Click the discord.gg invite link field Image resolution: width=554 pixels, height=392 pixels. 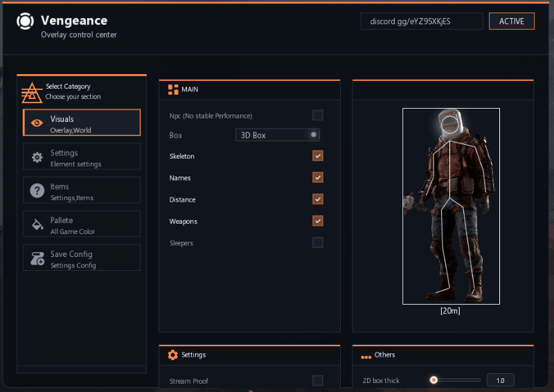[421, 21]
